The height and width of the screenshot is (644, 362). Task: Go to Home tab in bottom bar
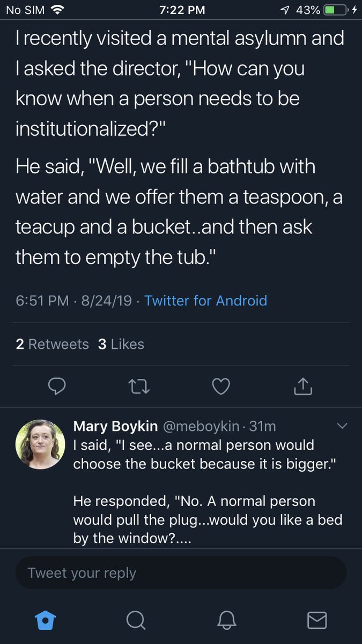pyautogui.click(x=45, y=620)
